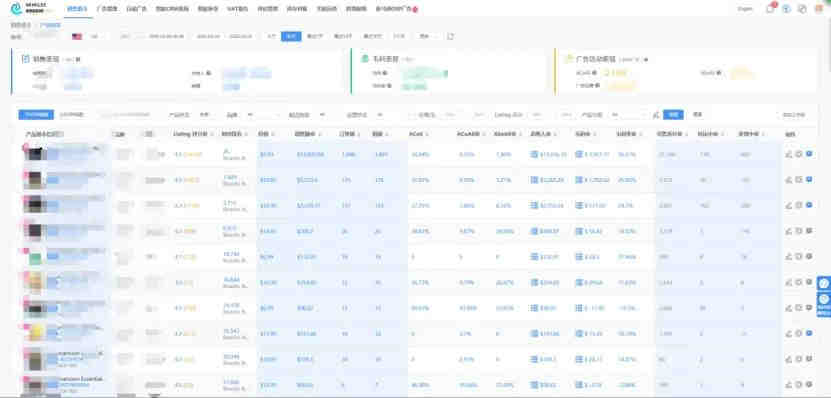Click the blue circular icon in top-right header

(786, 9)
